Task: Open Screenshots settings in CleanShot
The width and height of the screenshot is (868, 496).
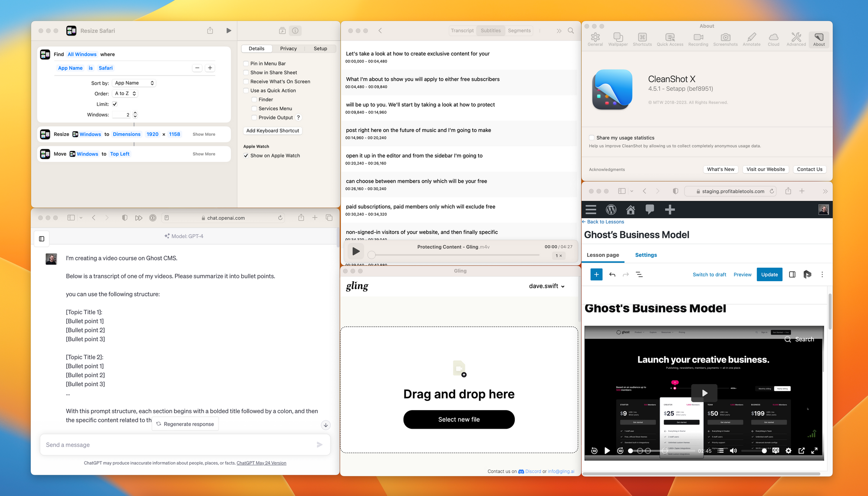Action: coord(726,39)
